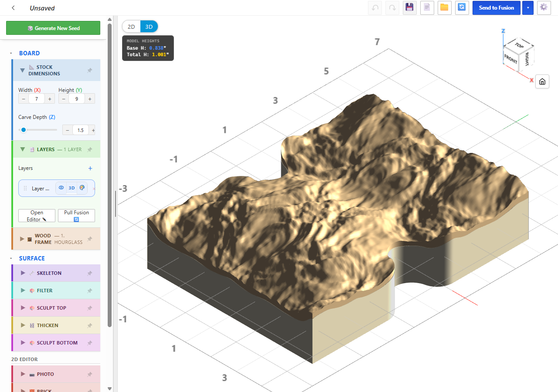Open the layer's color palette icon
Image resolution: width=558 pixels, height=392 pixels.
pos(82,188)
